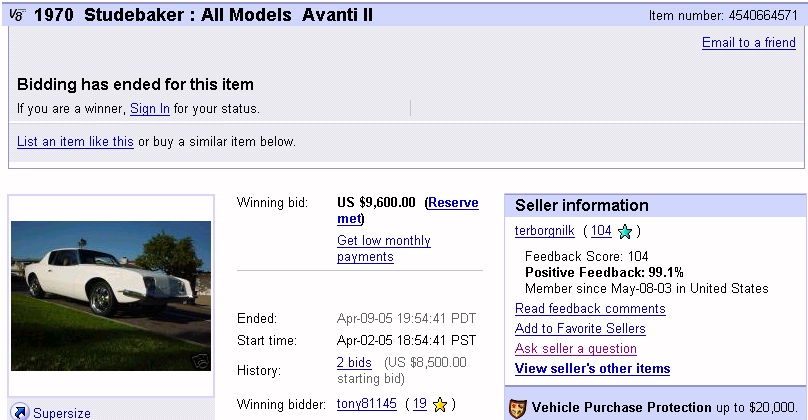Open winning bidder tony81145's profile
The height and width of the screenshot is (420, 808).
(x=367, y=404)
